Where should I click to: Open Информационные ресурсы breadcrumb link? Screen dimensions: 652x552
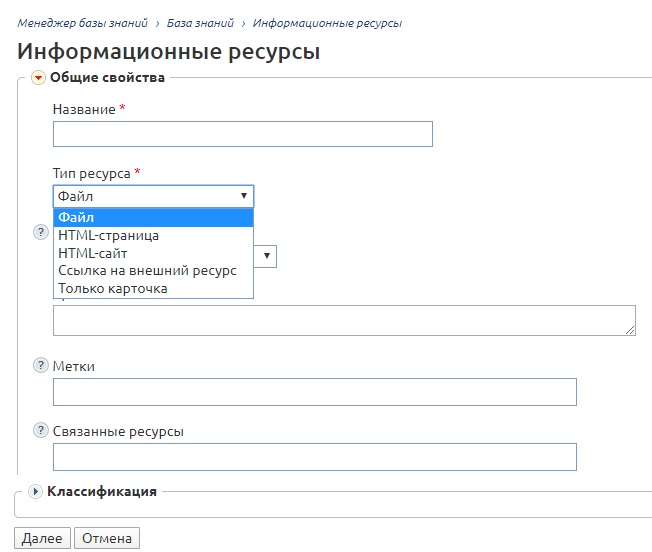point(327,23)
